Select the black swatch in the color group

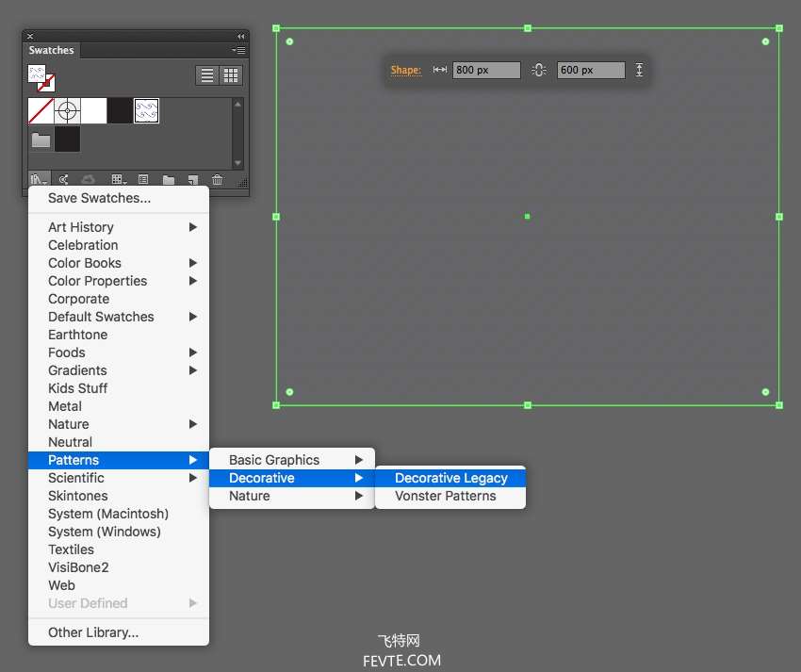click(x=68, y=139)
